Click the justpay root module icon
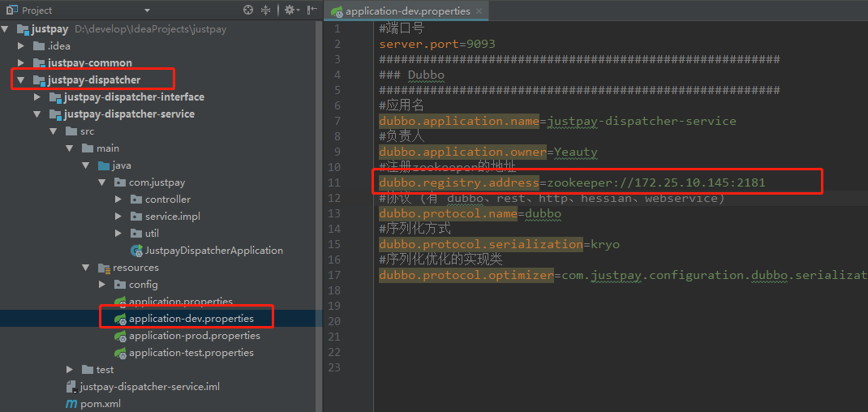 23,29
